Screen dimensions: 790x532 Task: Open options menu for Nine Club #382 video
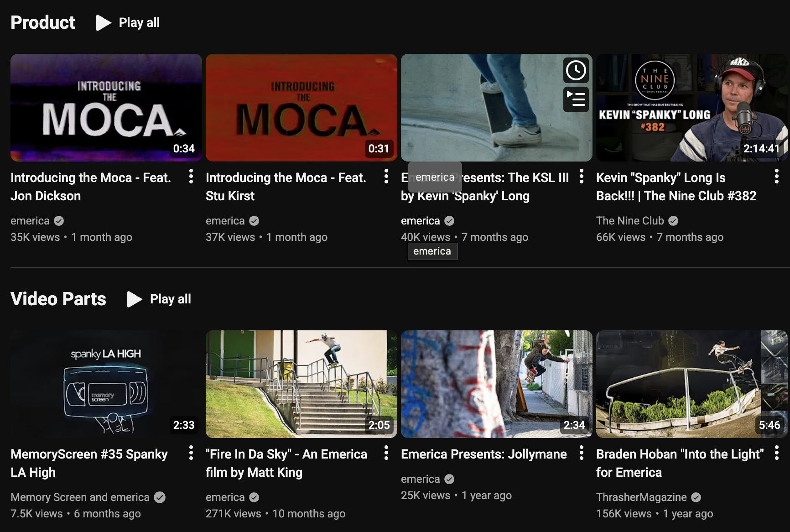coord(777,176)
